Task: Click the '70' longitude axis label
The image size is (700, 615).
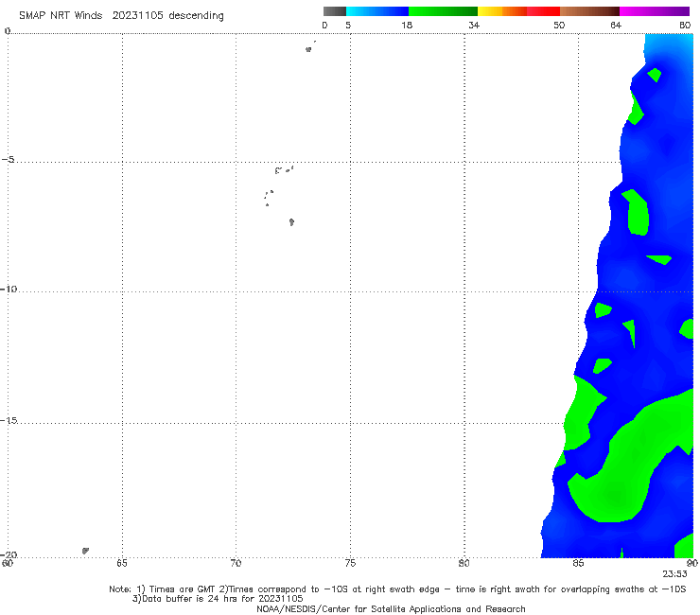Action: (236, 563)
